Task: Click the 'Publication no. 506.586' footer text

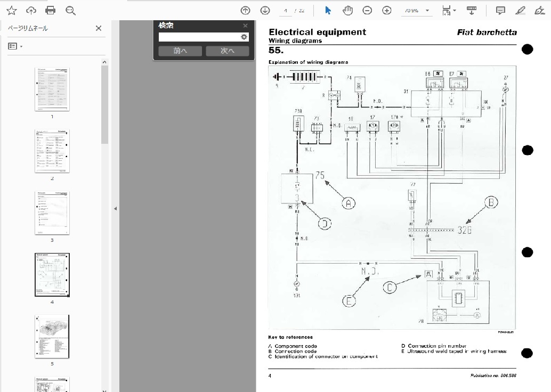Action: [x=493, y=375]
